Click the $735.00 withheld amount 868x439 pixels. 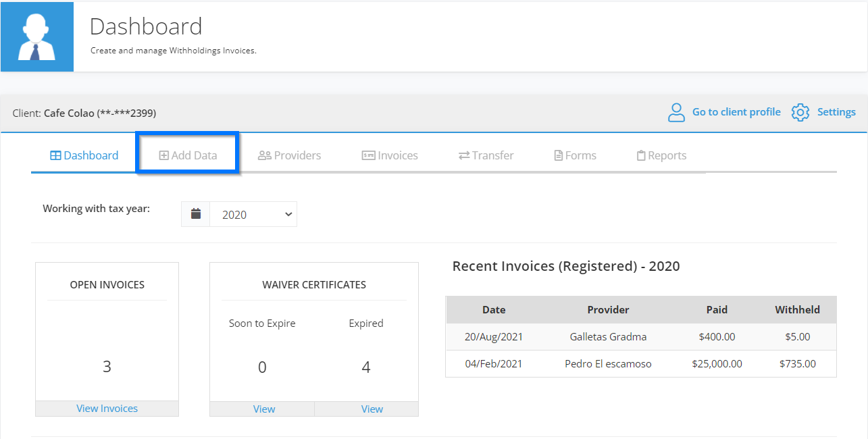[797, 363]
